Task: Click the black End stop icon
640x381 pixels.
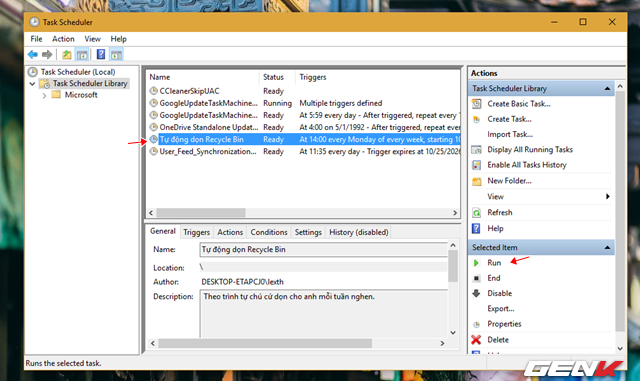Action: pyautogui.click(x=476, y=278)
